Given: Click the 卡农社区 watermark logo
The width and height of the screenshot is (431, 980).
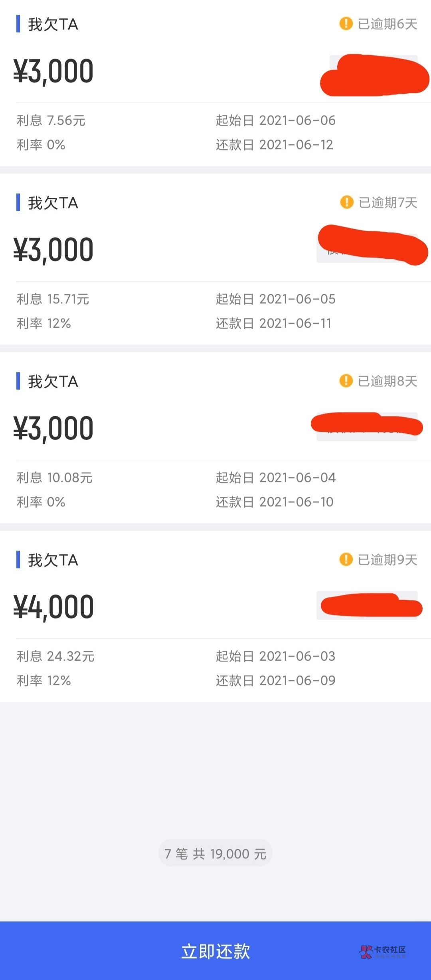Looking at the screenshot, I should [x=383, y=951].
